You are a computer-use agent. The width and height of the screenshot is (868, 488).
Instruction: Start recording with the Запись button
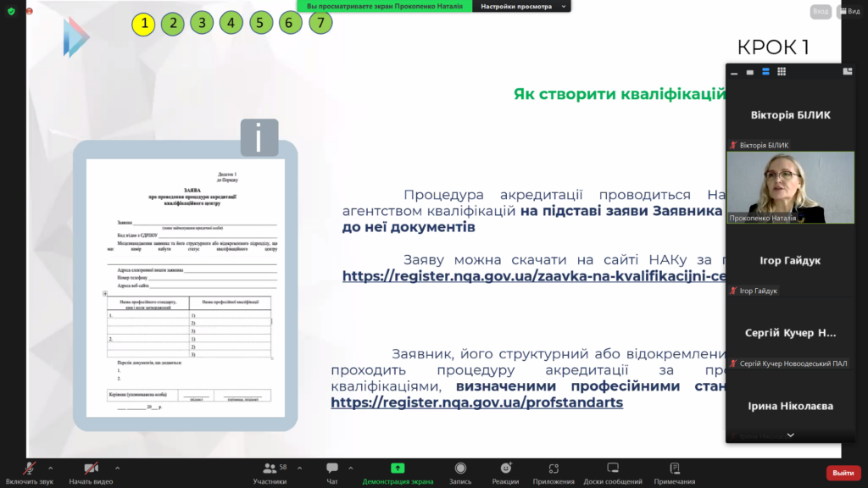460,472
